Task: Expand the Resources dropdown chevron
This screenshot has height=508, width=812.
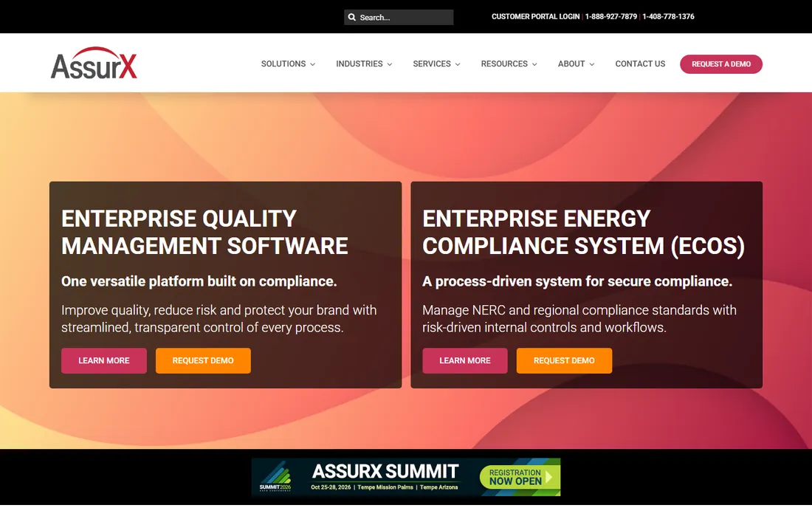Action: click(x=534, y=64)
